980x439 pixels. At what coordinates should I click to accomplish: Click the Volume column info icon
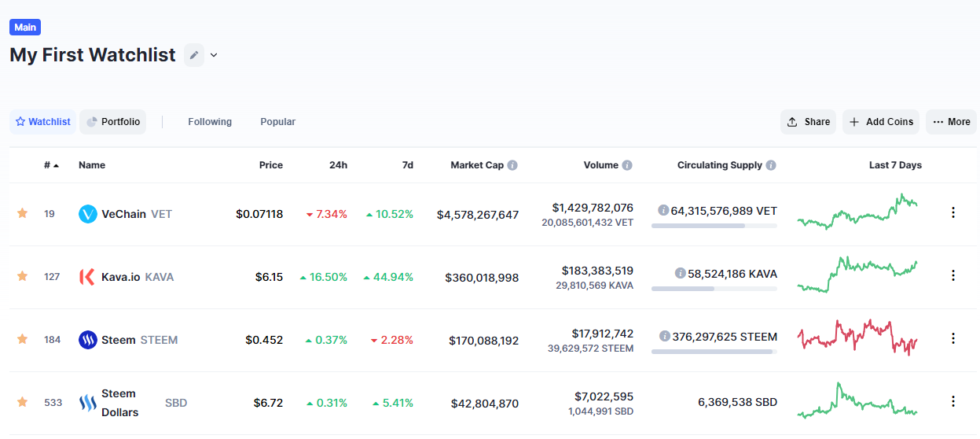click(x=627, y=165)
